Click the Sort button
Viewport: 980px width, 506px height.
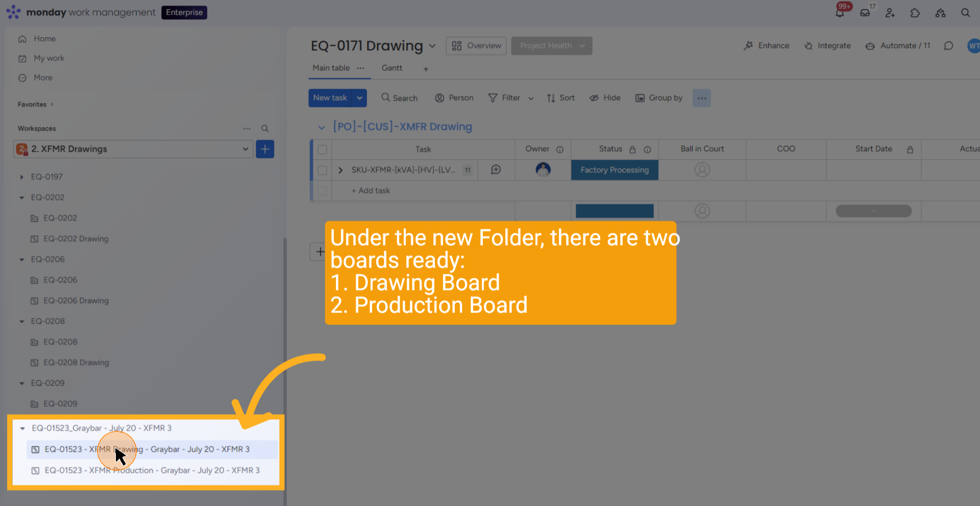click(x=561, y=98)
